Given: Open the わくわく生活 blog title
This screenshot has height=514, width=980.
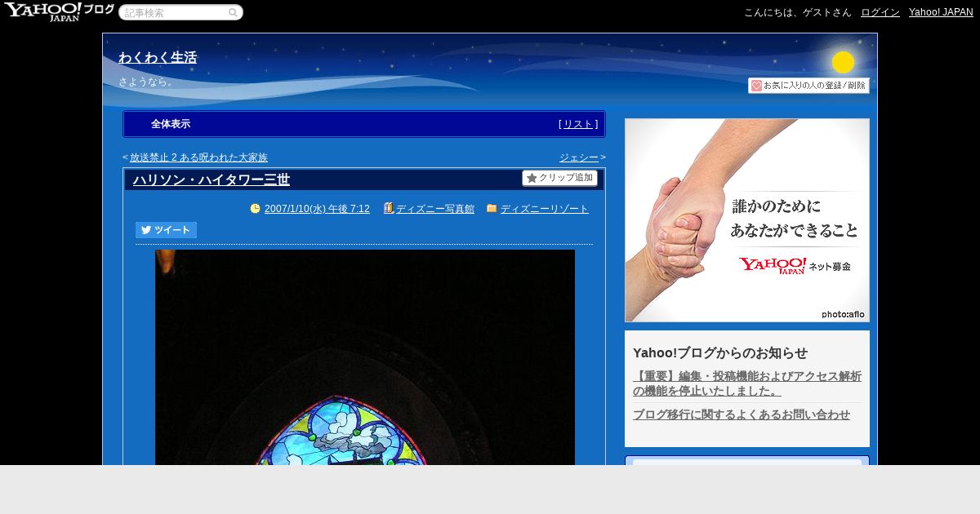Looking at the screenshot, I should click(158, 58).
